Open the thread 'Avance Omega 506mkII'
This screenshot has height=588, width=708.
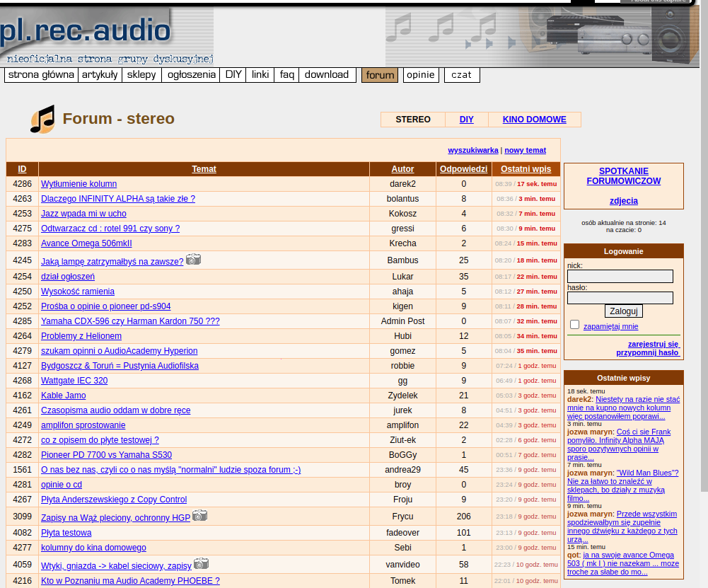pyautogui.click(x=87, y=243)
